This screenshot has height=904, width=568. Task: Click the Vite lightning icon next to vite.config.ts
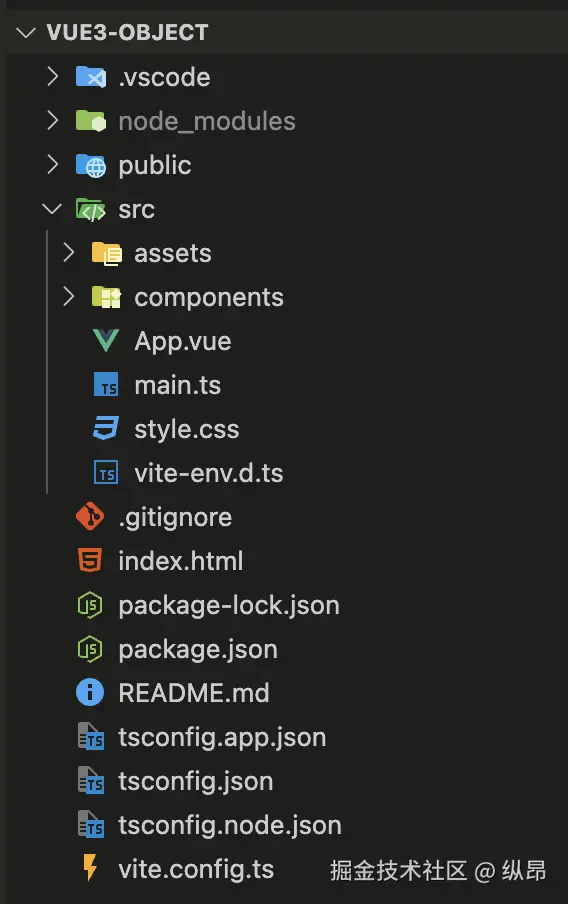tap(90, 868)
